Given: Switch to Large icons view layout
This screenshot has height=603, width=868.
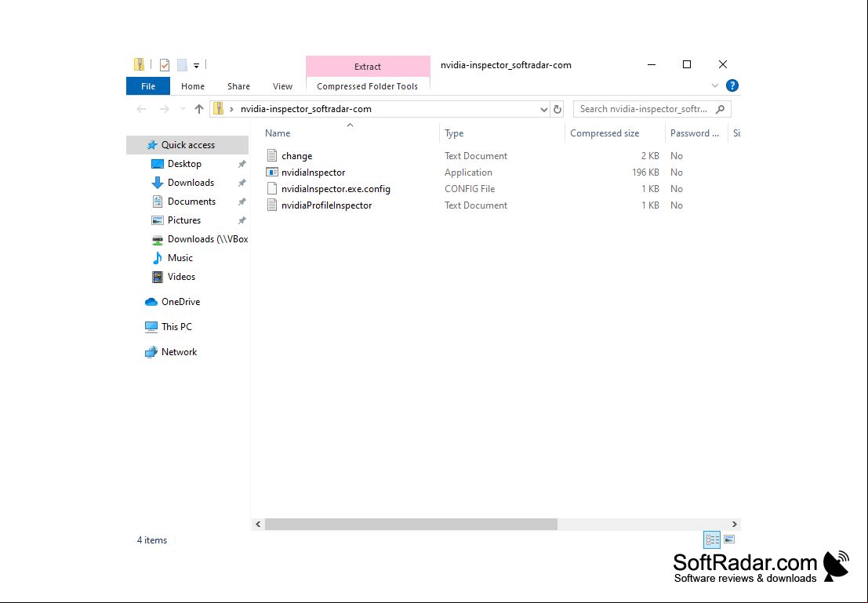Looking at the screenshot, I should (729, 539).
